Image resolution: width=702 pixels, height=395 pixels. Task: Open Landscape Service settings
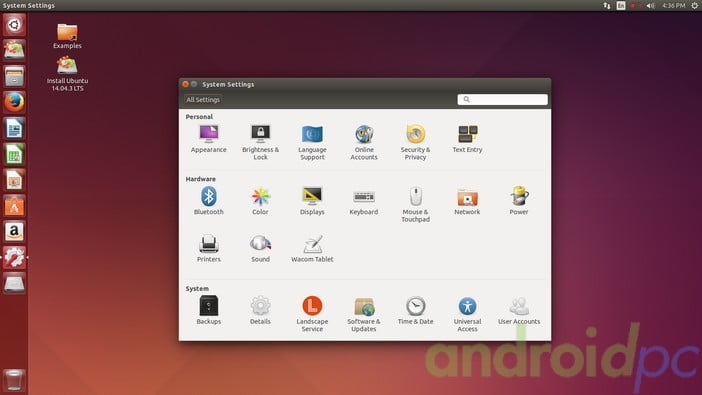(x=312, y=314)
